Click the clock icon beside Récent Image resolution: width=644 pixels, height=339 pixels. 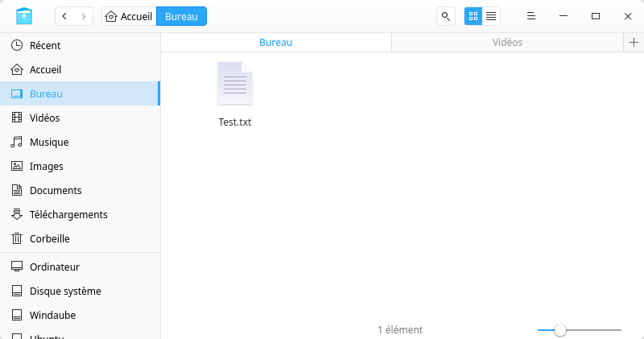(x=17, y=45)
